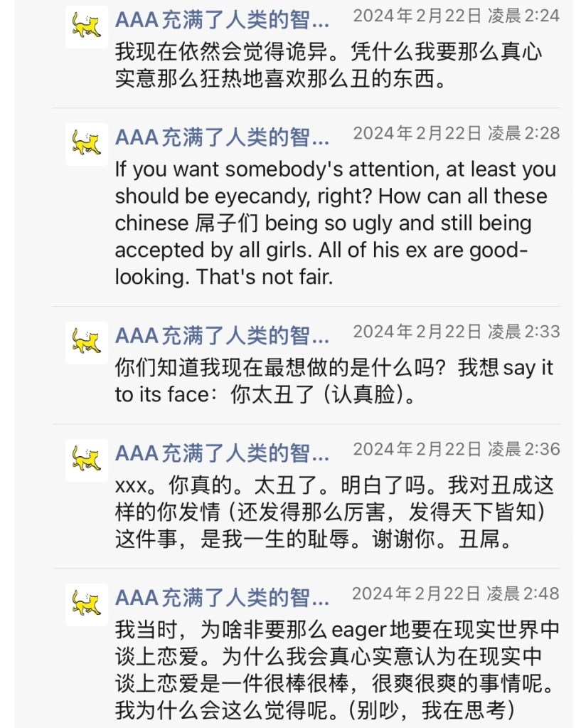Tap the cat avatar on the 2:24 post
The image size is (581, 728).
pos(87,27)
